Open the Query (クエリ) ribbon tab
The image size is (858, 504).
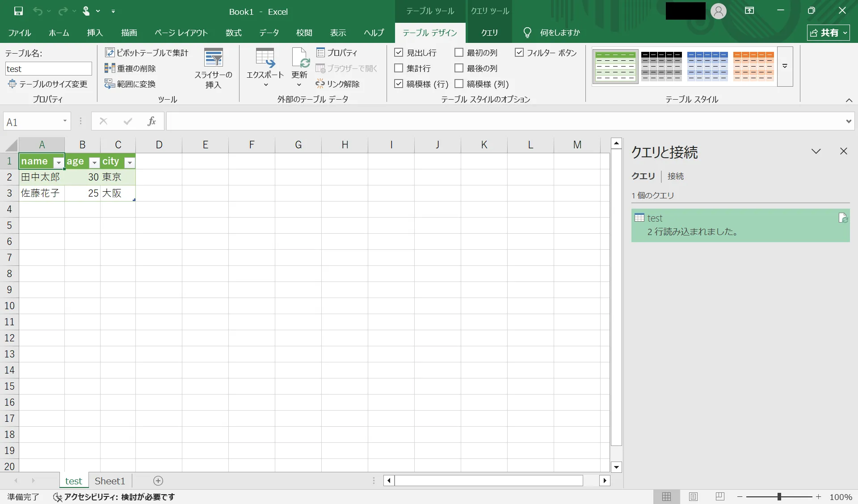coord(489,33)
